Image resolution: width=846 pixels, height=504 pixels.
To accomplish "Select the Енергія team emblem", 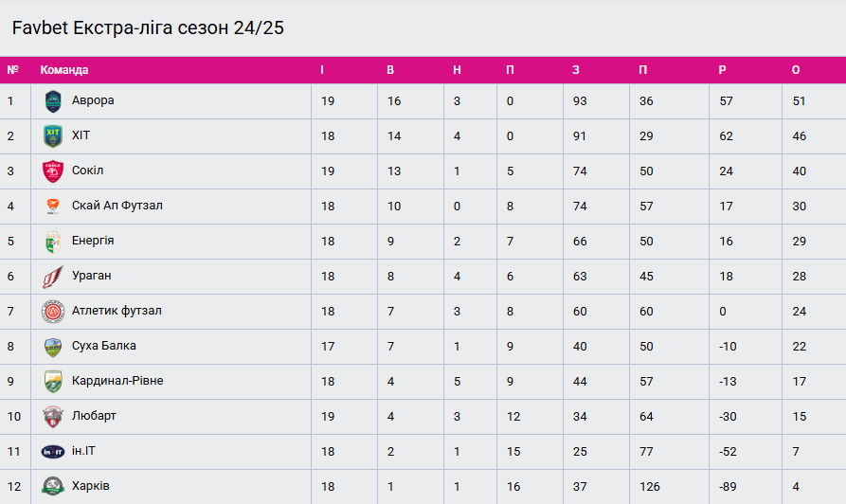I will pos(53,242).
